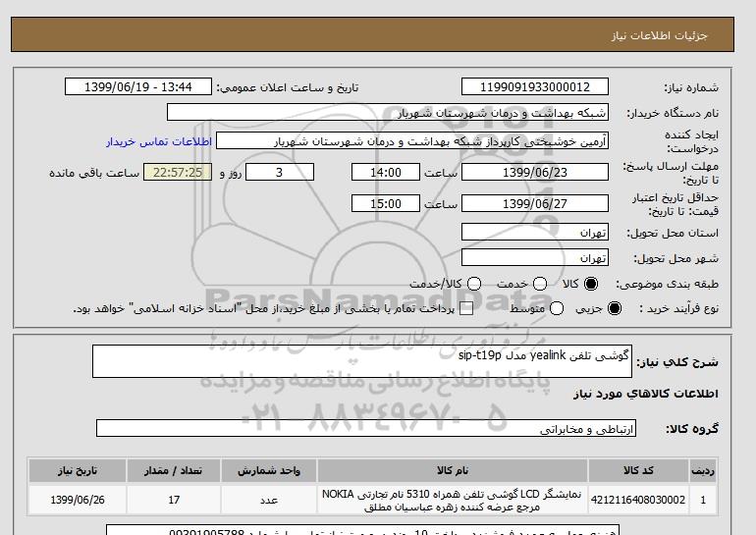Click the تاریخ نیاز column header
The width and height of the screenshot is (756, 535).
78,470
